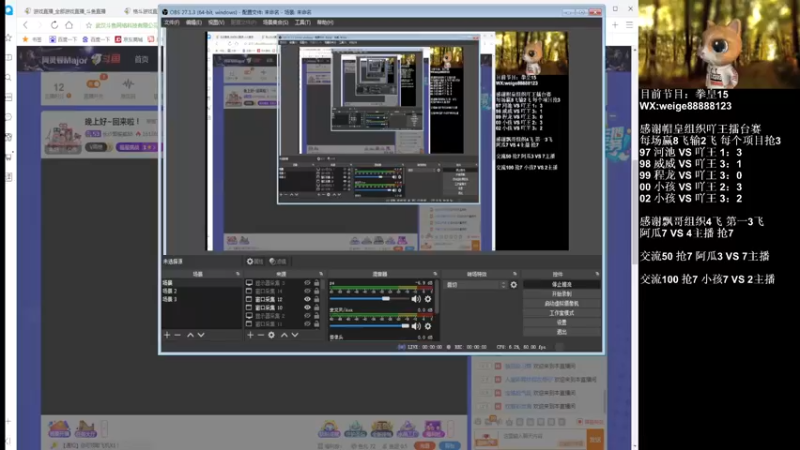Open OBS 设置 settings button
This screenshot has width=800, height=450.
click(x=562, y=322)
